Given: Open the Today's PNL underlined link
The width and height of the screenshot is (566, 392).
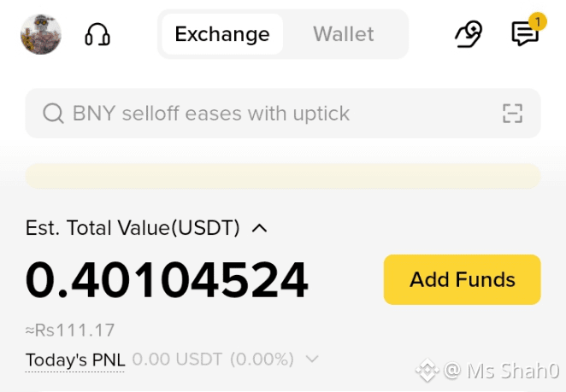Looking at the screenshot, I should 75,360.
